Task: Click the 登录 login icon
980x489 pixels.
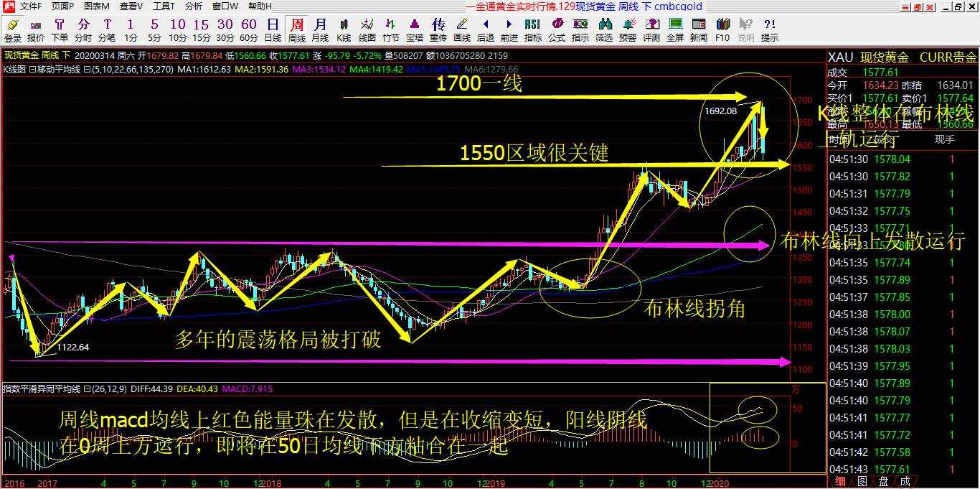Action: pos(12,30)
